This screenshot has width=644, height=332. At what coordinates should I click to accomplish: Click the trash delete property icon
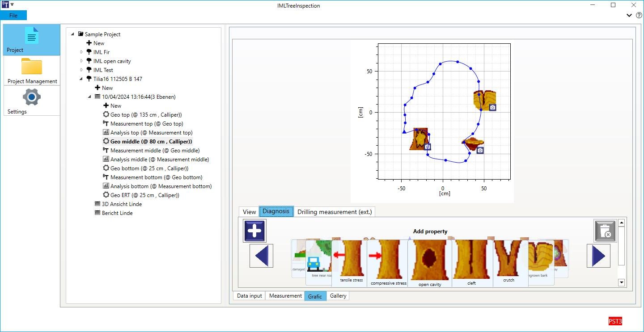[x=605, y=231]
